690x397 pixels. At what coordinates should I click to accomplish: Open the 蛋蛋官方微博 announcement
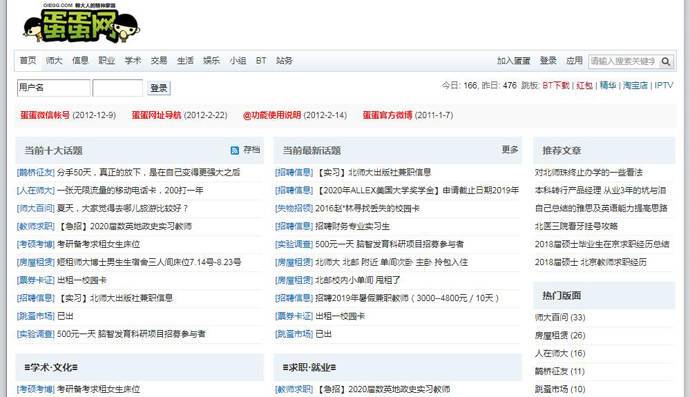tap(388, 115)
